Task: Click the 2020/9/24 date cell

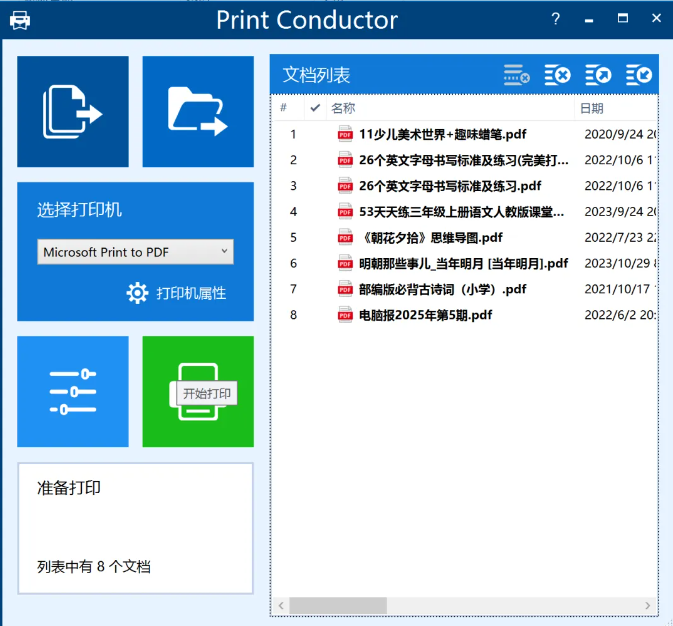Action: tap(620, 134)
